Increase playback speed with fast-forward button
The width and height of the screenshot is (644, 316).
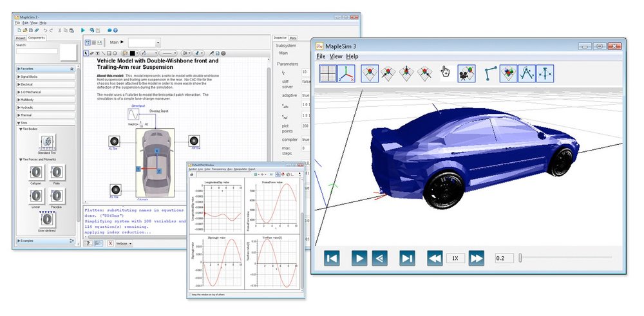pyautogui.click(x=477, y=258)
